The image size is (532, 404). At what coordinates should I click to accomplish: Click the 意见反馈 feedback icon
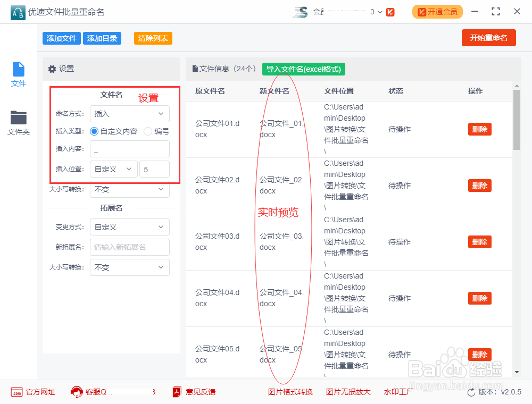(177, 392)
